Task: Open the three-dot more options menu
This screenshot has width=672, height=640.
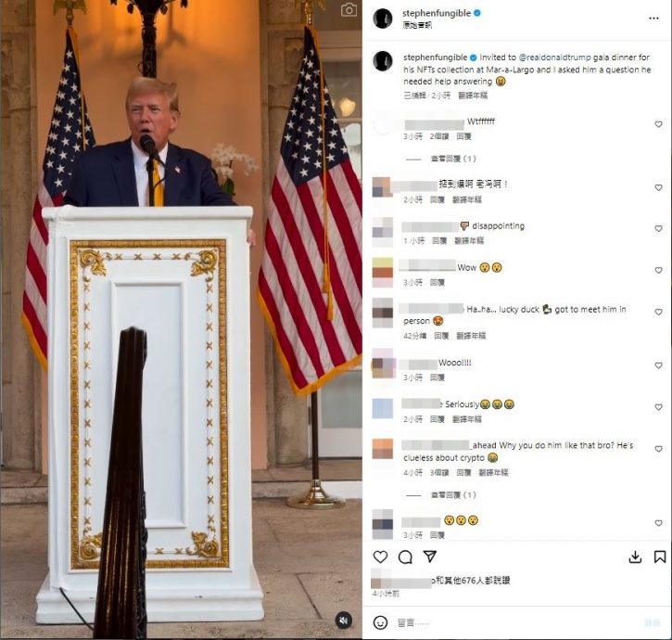Action: click(653, 18)
